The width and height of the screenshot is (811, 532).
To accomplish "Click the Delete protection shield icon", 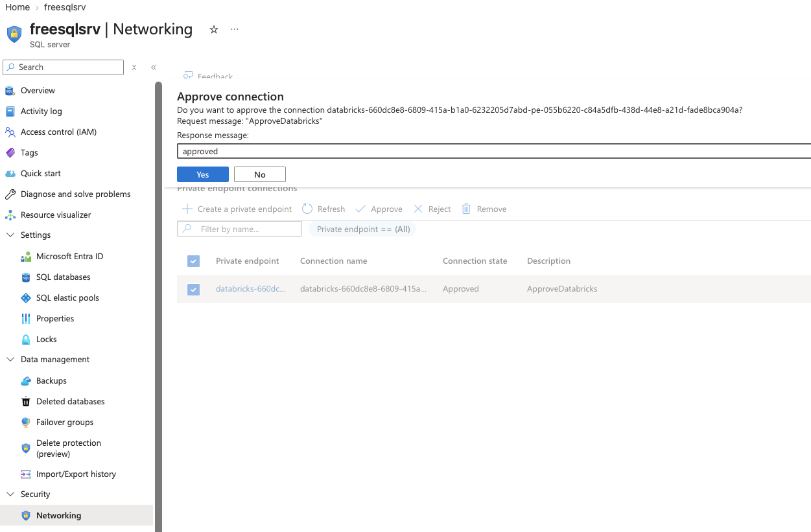I will 26,448.
